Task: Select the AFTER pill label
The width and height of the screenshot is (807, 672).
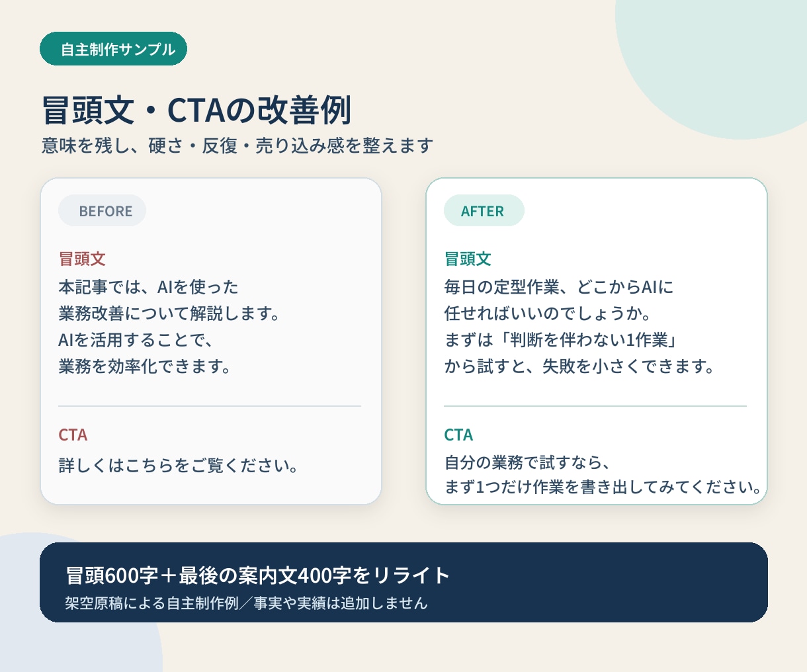Action: 484,210
